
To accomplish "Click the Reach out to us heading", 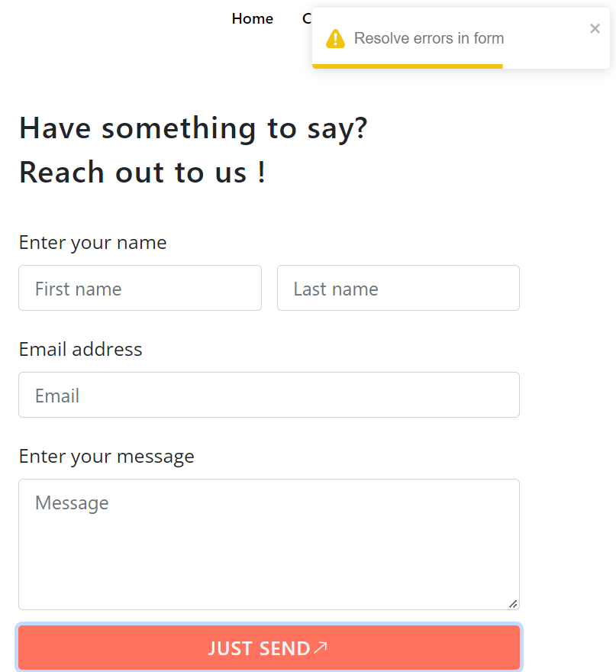I will 141,172.
